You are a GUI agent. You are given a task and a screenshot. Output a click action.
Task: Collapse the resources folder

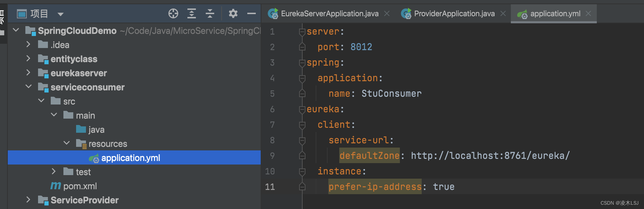coord(67,143)
